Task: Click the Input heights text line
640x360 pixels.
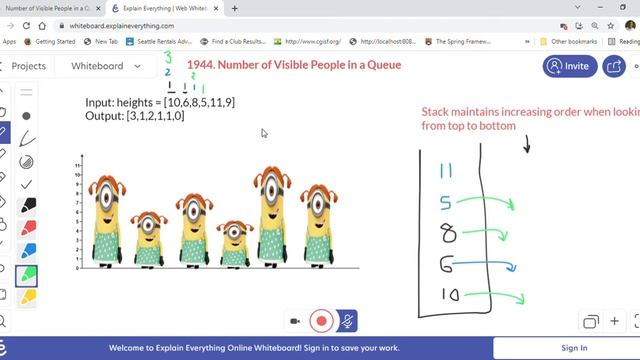Action: tap(160, 102)
